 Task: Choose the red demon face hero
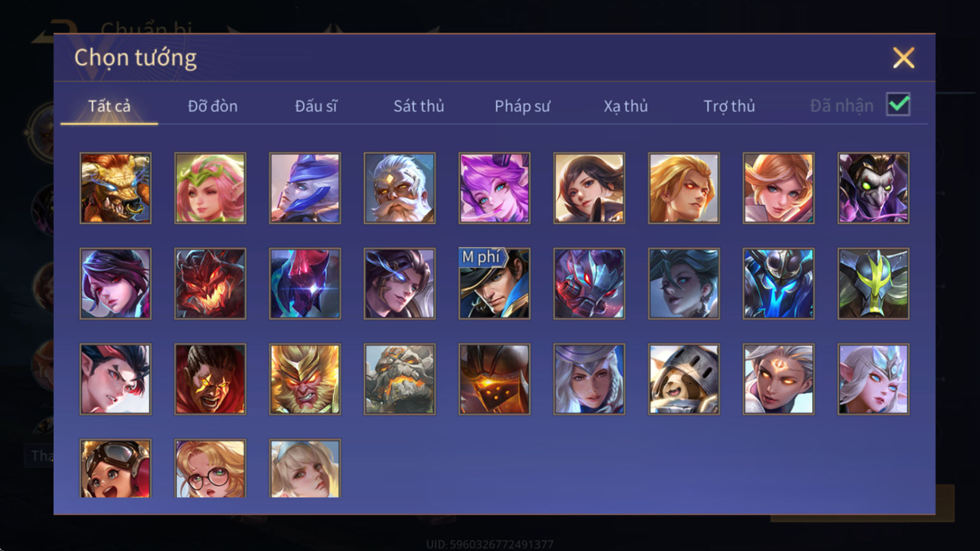[x=210, y=283]
